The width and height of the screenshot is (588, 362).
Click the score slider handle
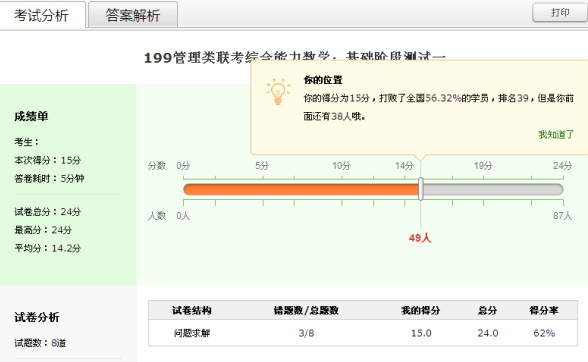pos(421,189)
